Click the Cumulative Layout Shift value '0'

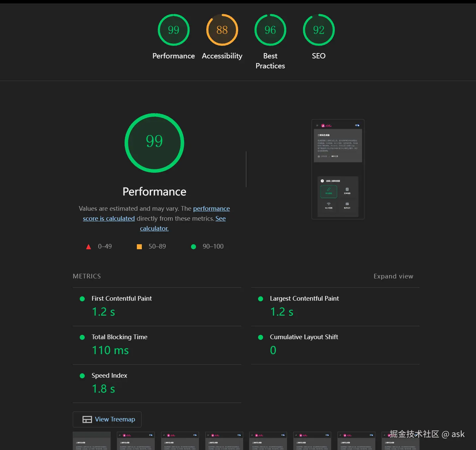tap(273, 350)
